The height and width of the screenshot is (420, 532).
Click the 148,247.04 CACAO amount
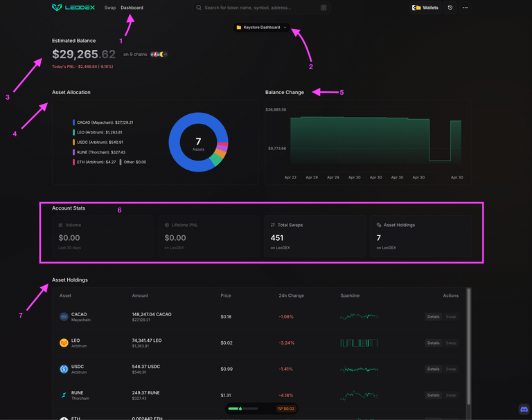click(152, 314)
